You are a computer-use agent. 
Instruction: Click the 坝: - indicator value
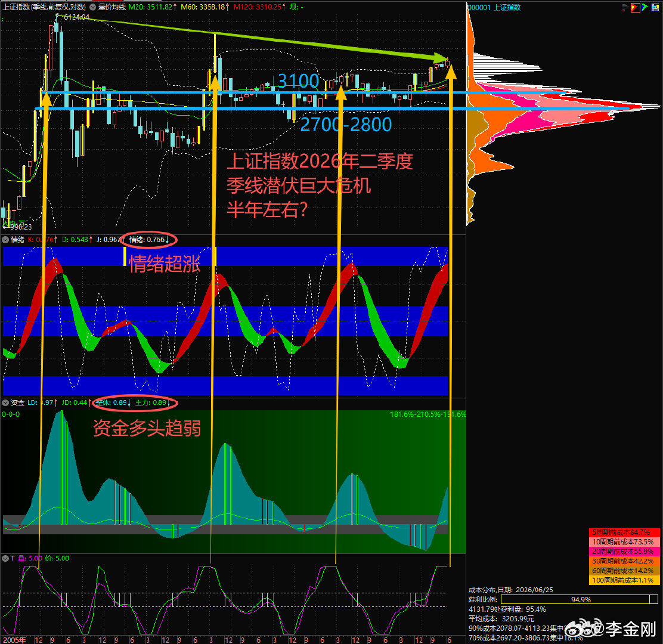pyautogui.click(x=296, y=7)
